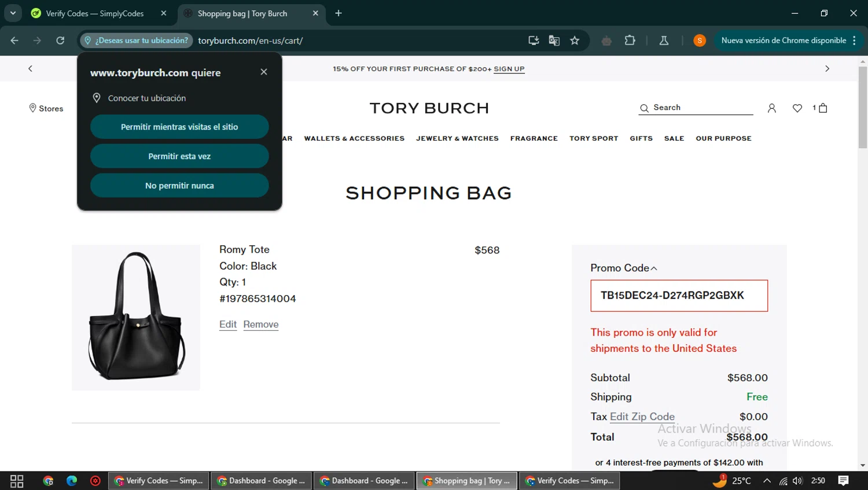Screen dimensions: 868x490
Task: Click the Google Translate icon in address bar
Action: [x=554, y=40]
